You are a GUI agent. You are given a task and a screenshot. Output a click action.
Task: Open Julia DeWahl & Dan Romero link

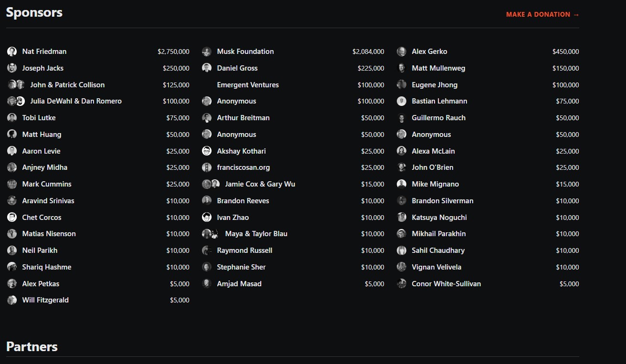coord(76,101)
